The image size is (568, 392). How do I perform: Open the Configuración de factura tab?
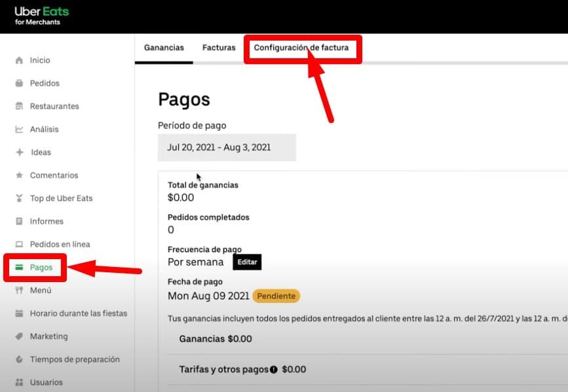tap(301, 48)
